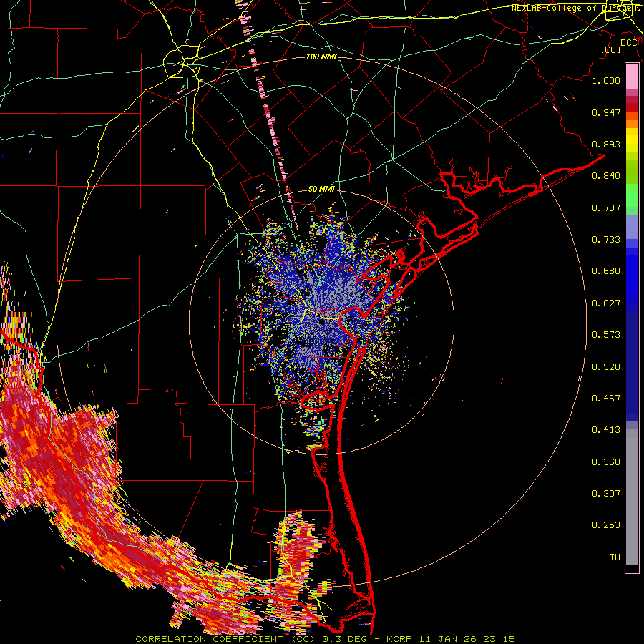Image resolution: width=644 pixels, height=644 pixels.
Task: Click the black radar site dot at map center
Action: pyautogui.click(x=321, y=322)
